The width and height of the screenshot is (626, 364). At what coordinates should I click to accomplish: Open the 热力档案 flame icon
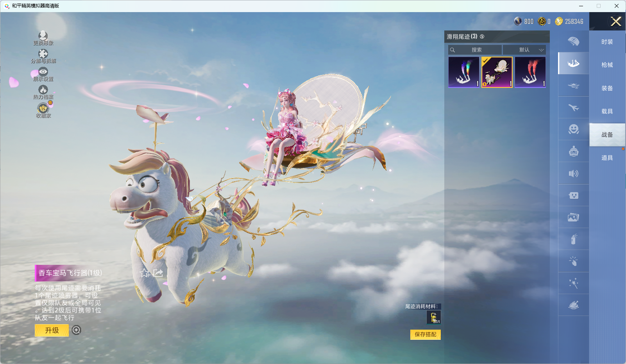point(43,90)
